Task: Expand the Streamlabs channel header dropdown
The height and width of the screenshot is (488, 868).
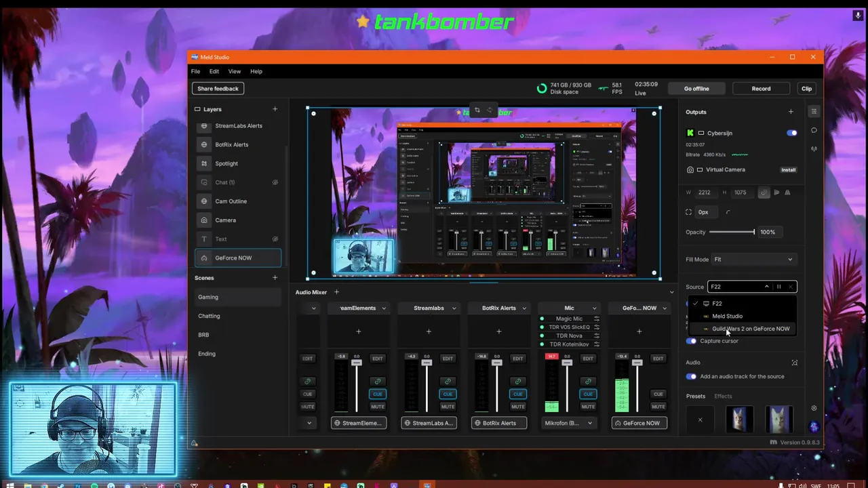Action: click(454, 308)
